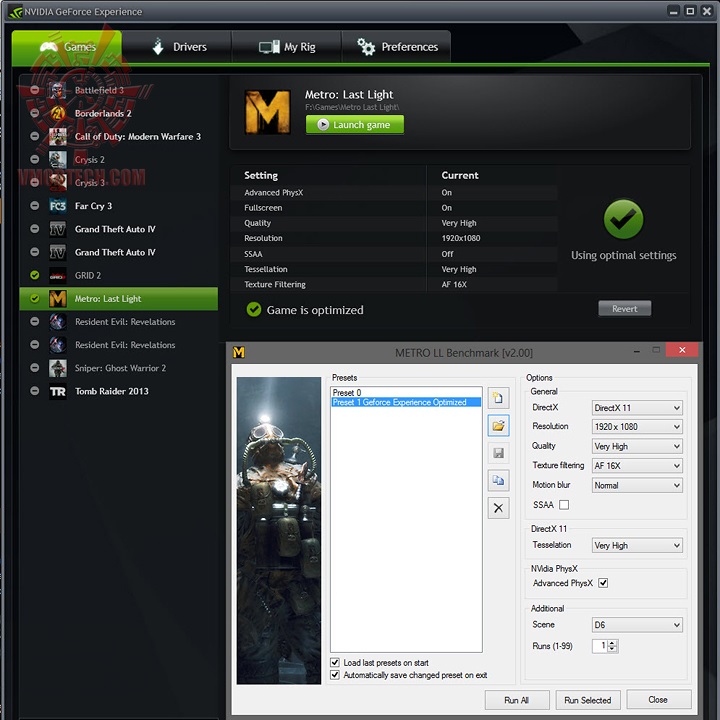Click the copy preset icon

(498, 480)
